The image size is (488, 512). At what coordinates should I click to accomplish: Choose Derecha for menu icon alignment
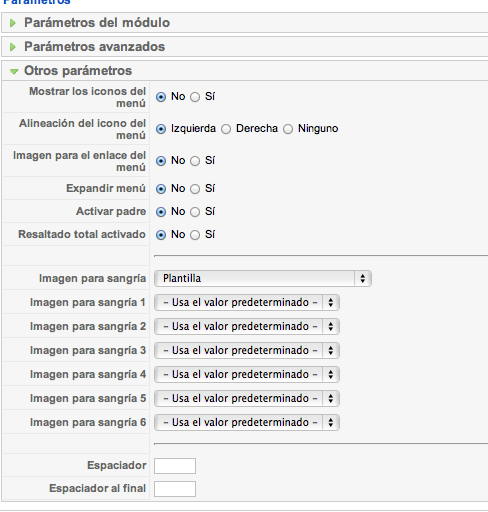[226, 129]
